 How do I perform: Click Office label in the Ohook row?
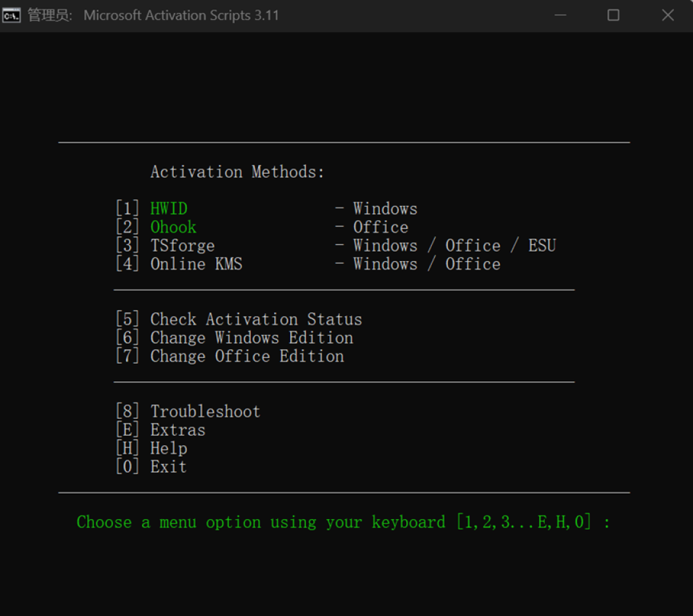(x=381, y=227)
